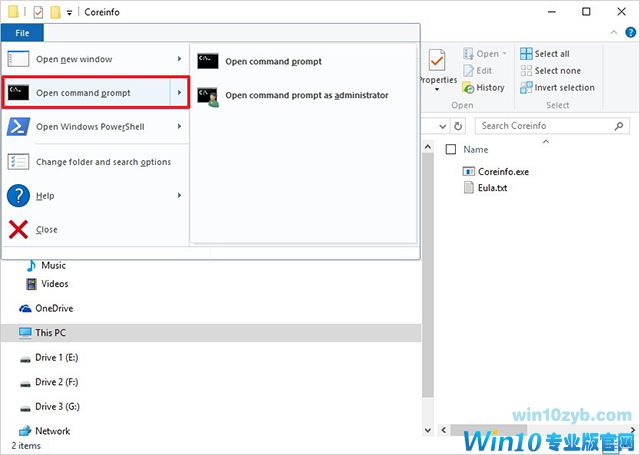Screen dimensions: 640x455
Task: Click the search magnifier icon
Action: tap(619, 126)
